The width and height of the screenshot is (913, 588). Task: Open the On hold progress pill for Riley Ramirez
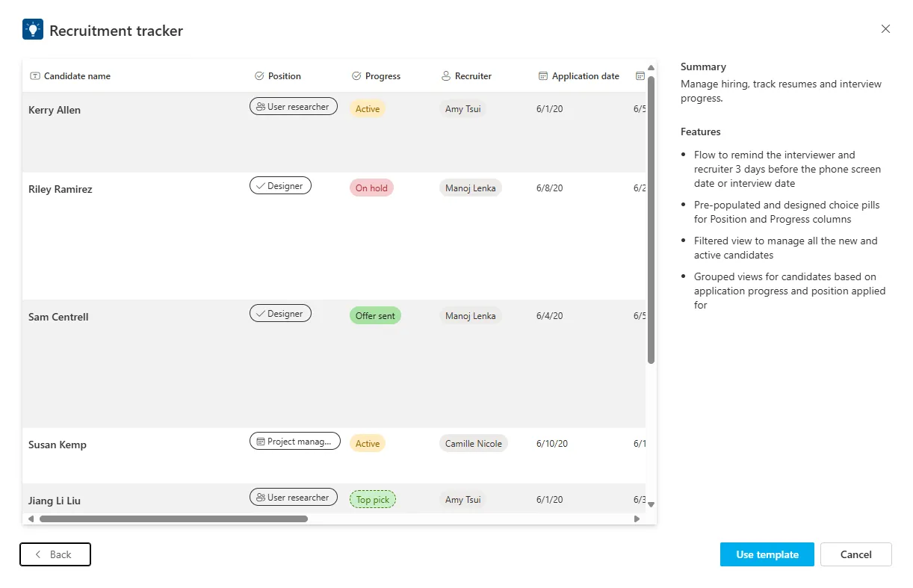(x=371, y=188)
